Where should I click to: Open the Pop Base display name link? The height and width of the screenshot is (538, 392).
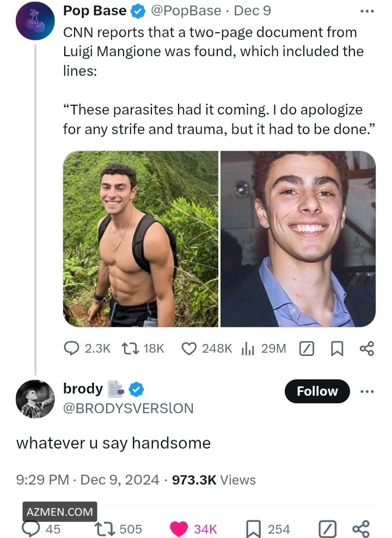pyautogui.click(x=95, y=10)
